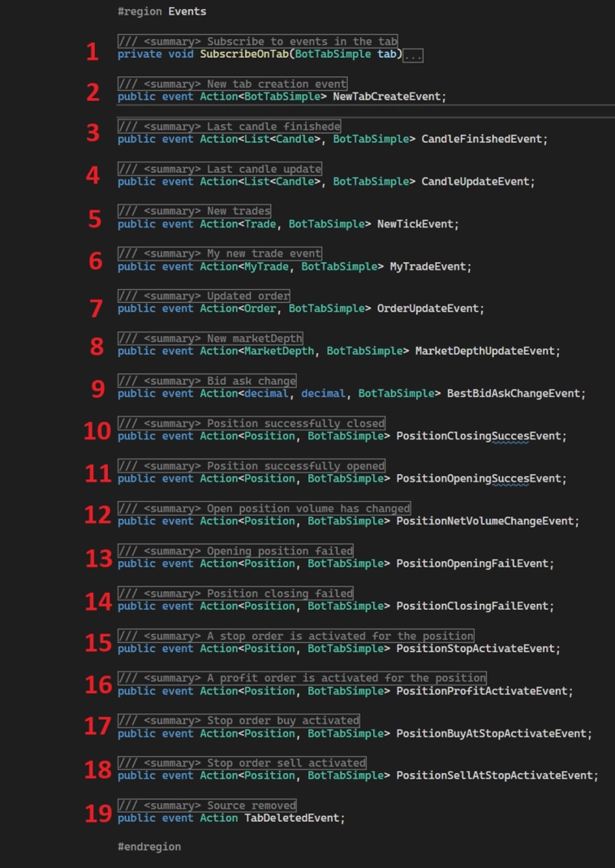615x868 pixels.
Task: Click the 'Source removed' summary comment
Action: click(207, 805)
